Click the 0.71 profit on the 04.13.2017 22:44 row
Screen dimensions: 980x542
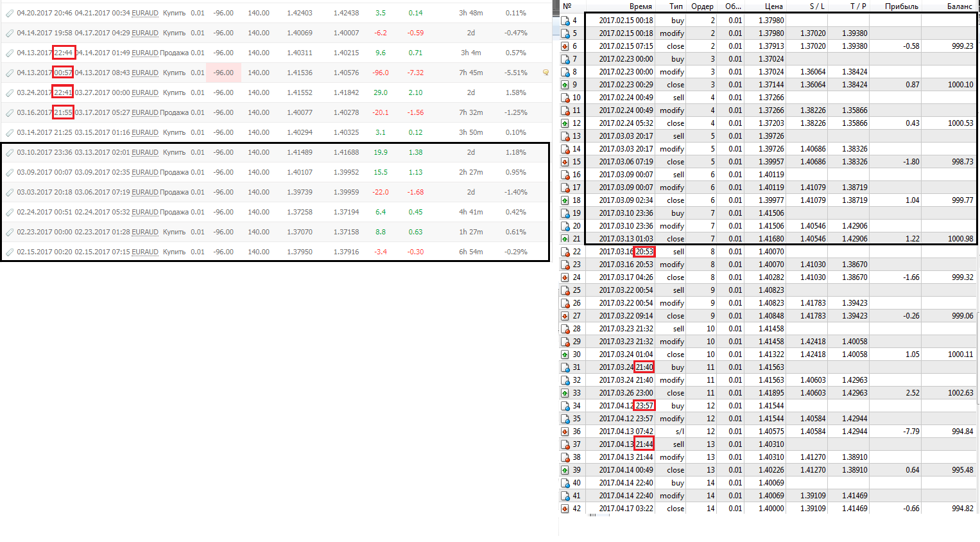coord(415,53)
